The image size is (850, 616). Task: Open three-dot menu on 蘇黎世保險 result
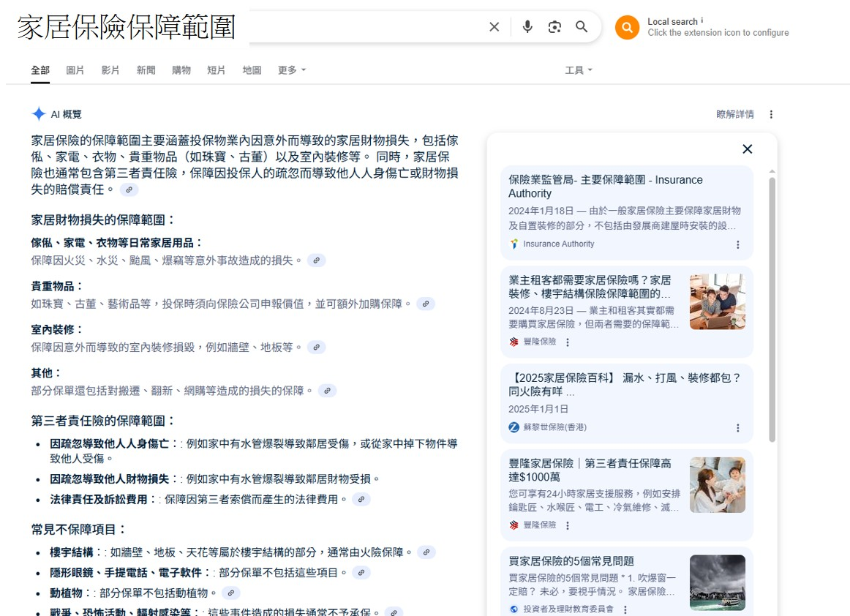pos(737,427)
